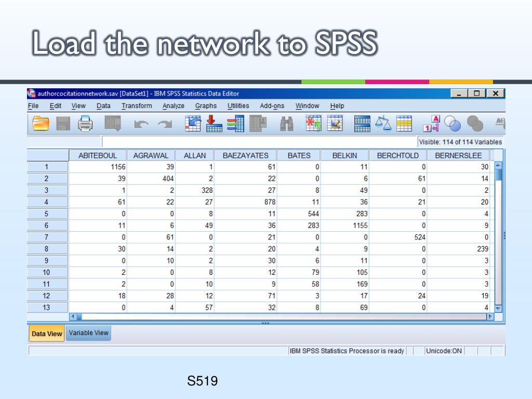Click the cell containing 105
This screenshot has width=532, height=399.
[x=345, y=272]
